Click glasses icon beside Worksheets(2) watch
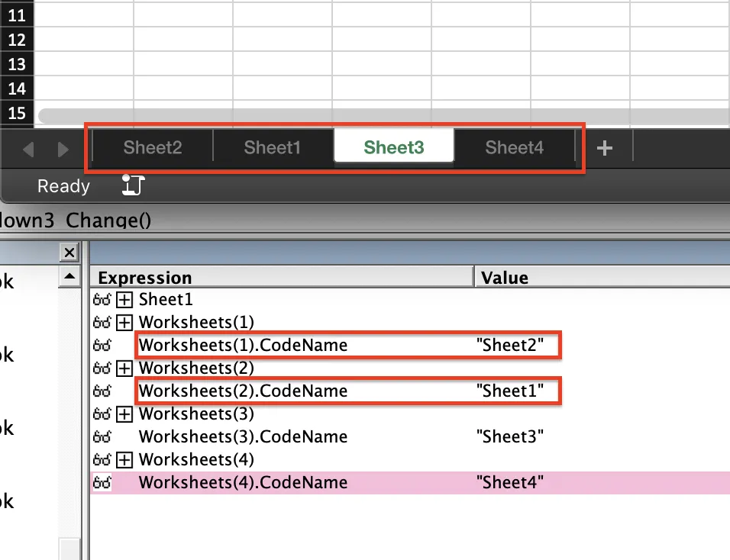730x560 pixels. pos(102,368)
